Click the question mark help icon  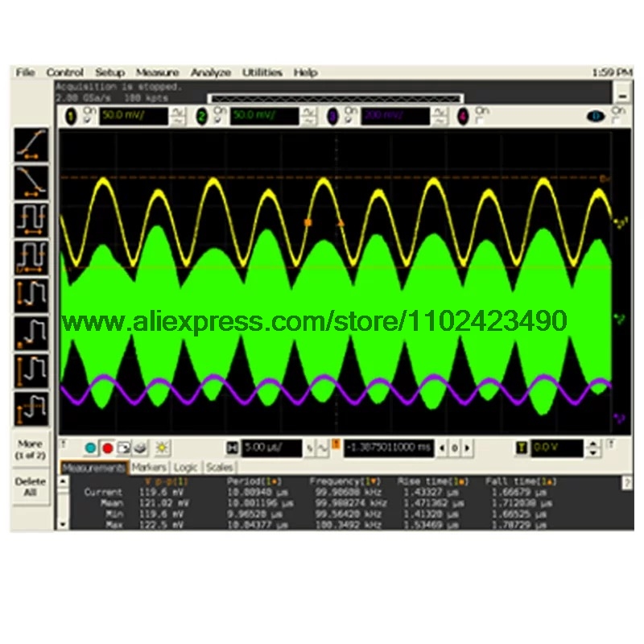tap(627, 482)
